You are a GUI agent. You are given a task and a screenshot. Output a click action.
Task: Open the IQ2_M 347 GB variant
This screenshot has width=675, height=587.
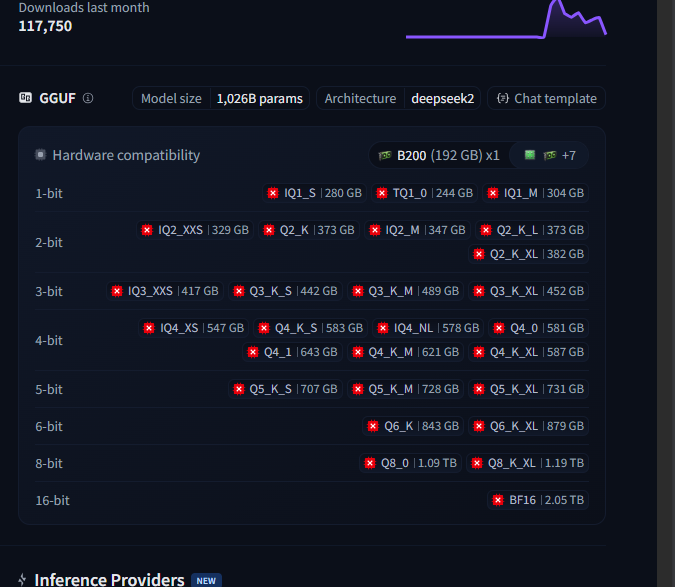[x=417, y=230]
